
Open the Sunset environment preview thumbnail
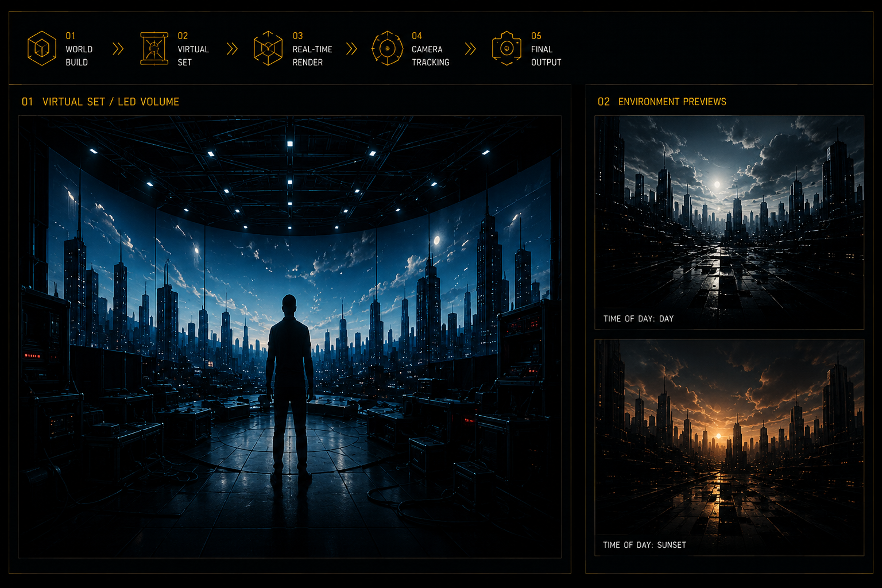pos(729,447)
